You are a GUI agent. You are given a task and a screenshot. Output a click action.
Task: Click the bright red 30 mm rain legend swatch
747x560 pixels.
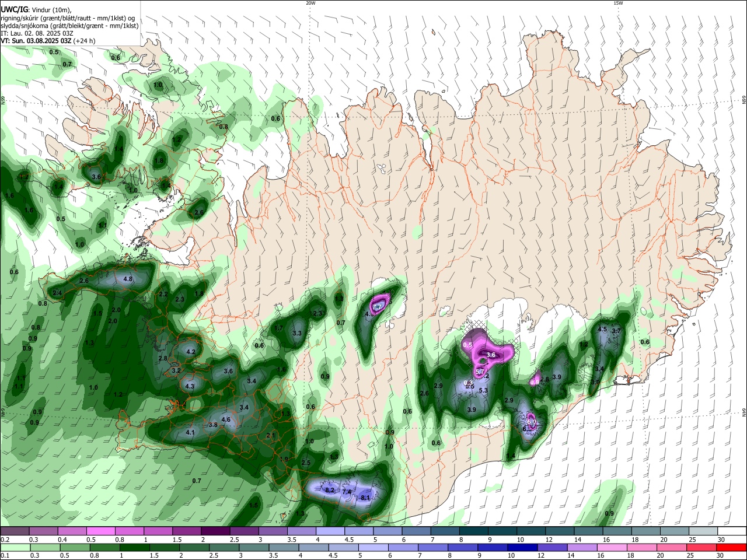pyautogui.click(x=732, y=547)
